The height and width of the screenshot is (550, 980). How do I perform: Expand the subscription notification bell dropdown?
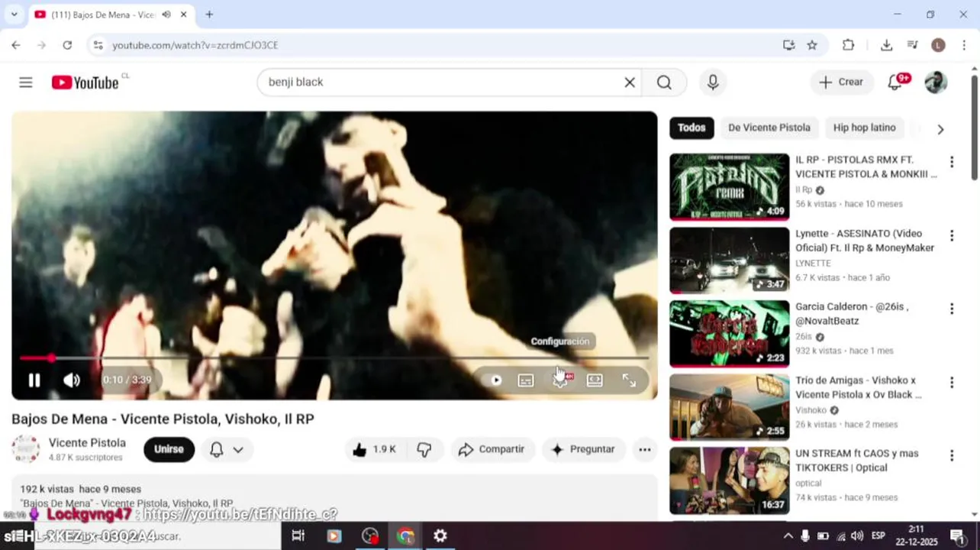[x=227, y=450]
